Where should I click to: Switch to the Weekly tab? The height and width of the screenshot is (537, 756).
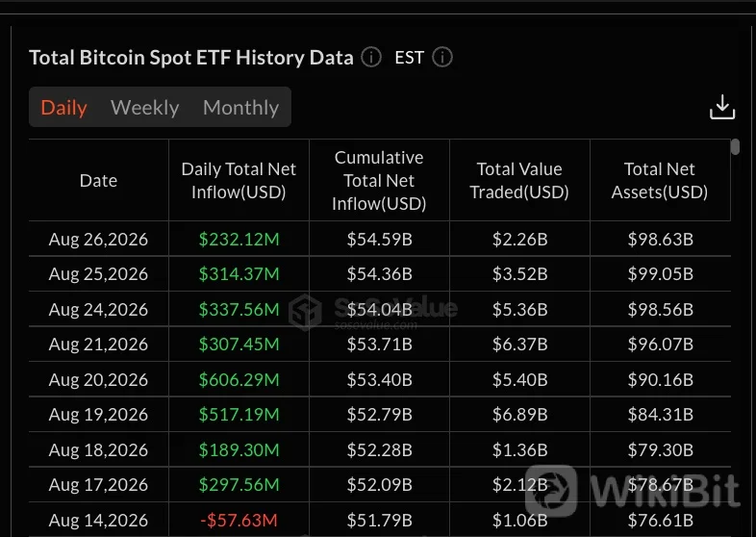point(144,107)
